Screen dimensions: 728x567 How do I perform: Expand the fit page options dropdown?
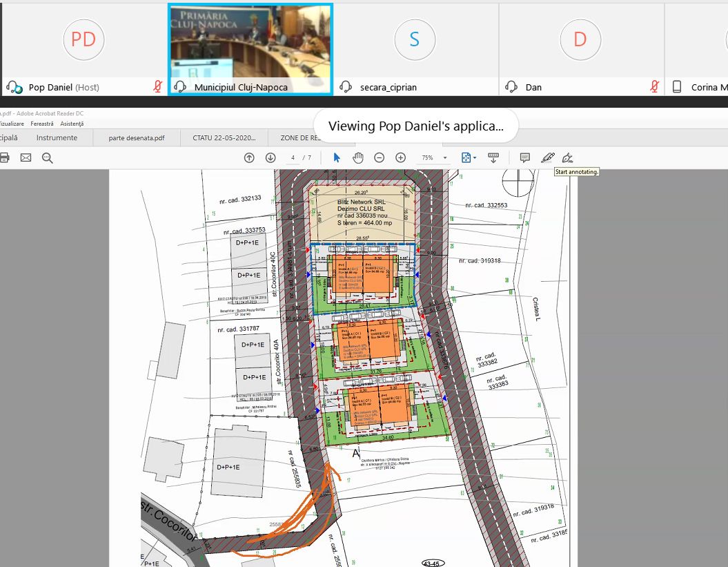469,157
